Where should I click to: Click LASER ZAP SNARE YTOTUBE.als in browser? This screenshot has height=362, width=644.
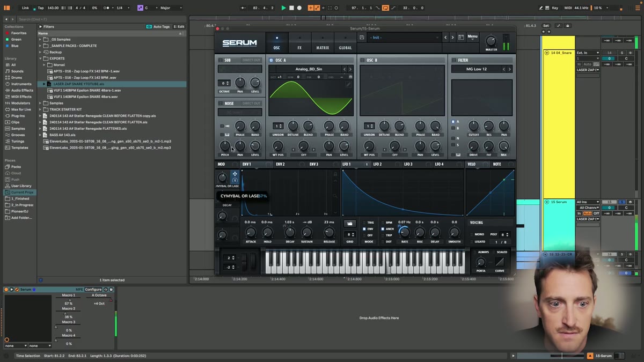78,84
